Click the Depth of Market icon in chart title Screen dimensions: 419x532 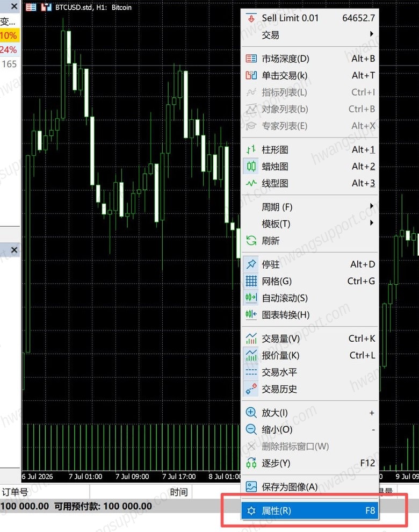31,7
